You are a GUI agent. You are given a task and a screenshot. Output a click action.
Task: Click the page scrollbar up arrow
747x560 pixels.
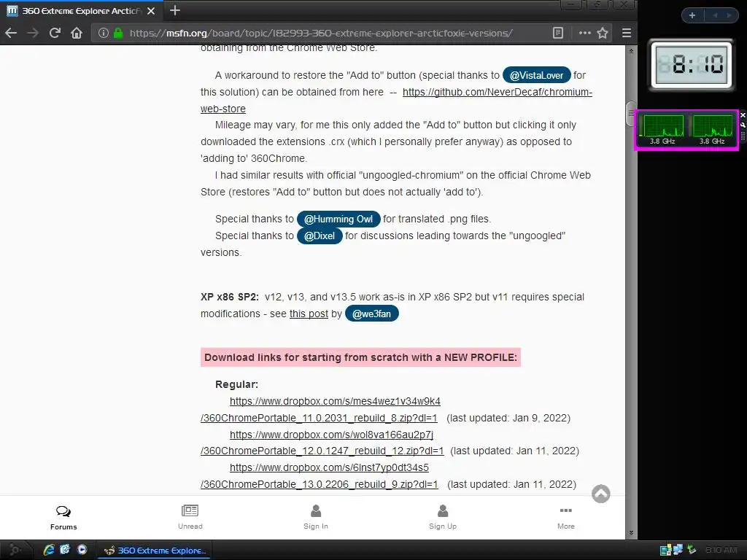(x=631, y=50)
